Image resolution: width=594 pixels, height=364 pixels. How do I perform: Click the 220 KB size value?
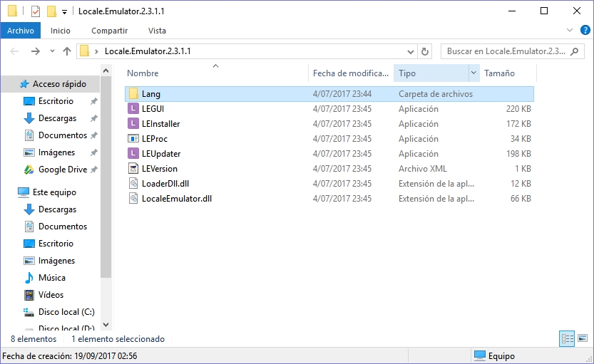click(518, 108)
